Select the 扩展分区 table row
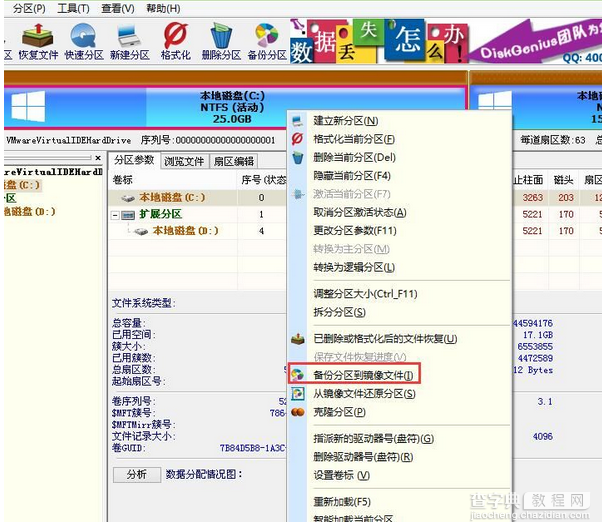The image size is (602, 522). click(197, 214)
